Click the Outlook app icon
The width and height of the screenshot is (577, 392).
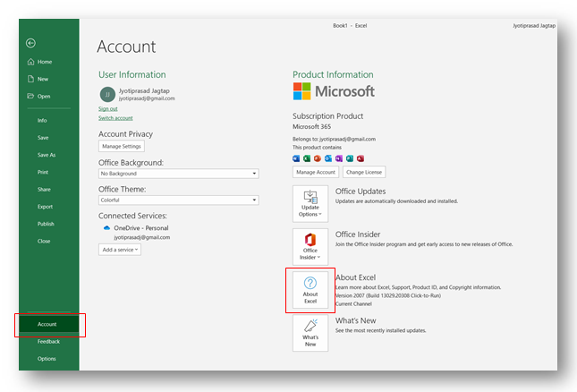click(x=328, y=158)
